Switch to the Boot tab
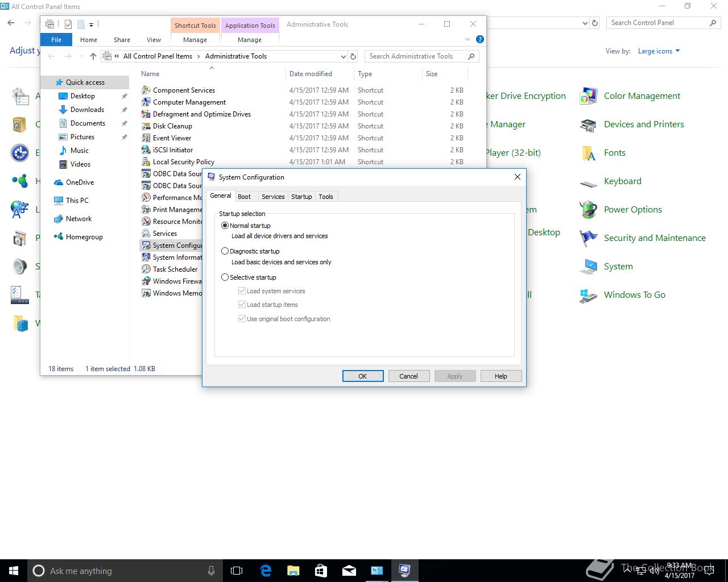This screenshot has width=728, height=582. tap(244, 197)
